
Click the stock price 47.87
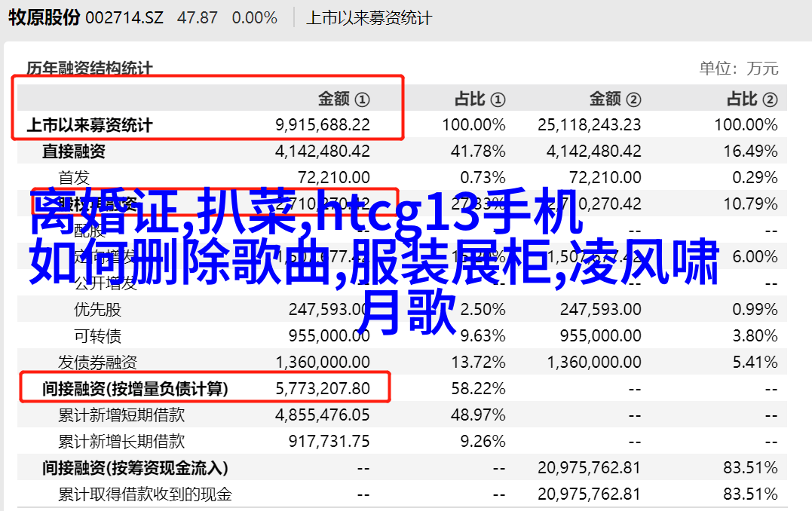coord(197,18)
